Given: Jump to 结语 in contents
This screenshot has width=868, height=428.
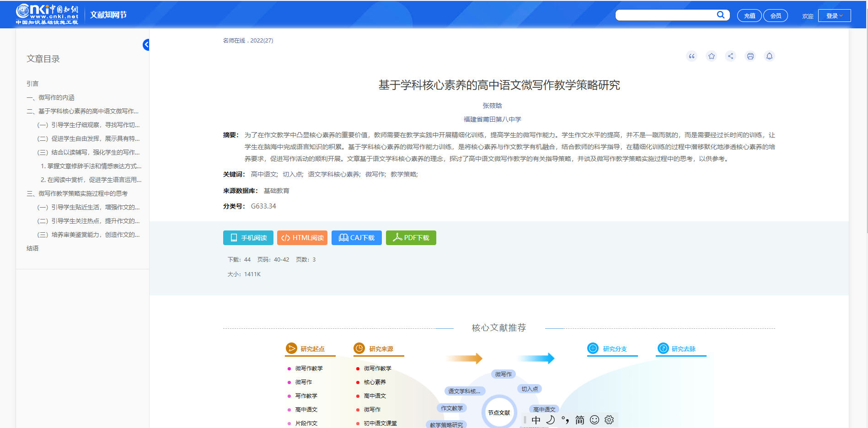Looking at the screenshot, I should [x=32, y=248].
